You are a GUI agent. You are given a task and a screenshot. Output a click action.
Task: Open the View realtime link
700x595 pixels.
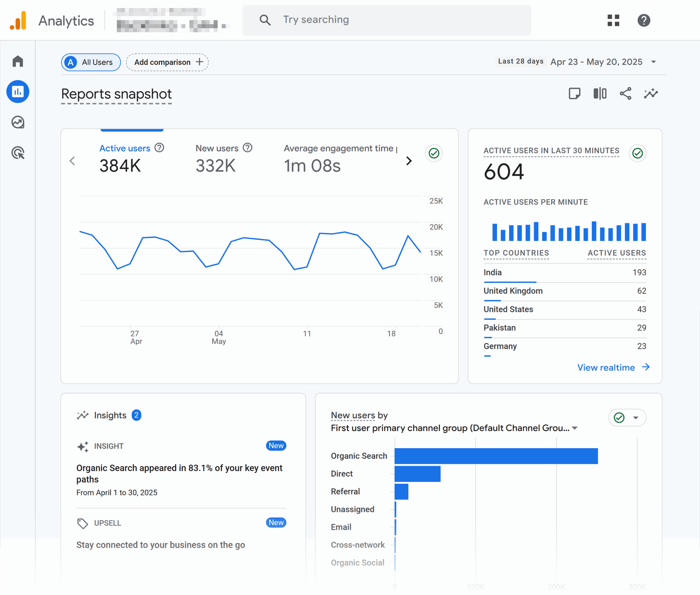(614, 368)
